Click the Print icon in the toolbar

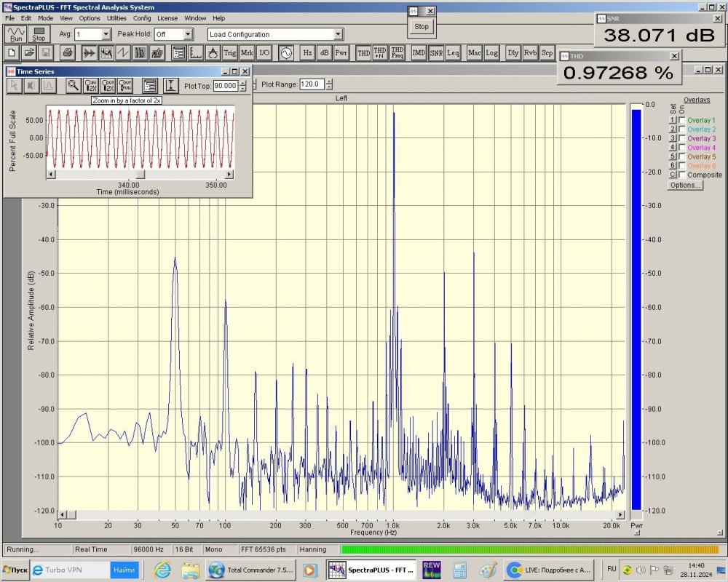pos(67,52)
